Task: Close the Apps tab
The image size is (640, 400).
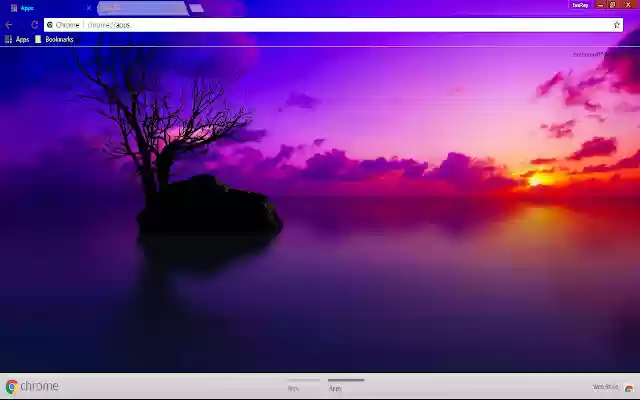Action: tap(89, 8)
